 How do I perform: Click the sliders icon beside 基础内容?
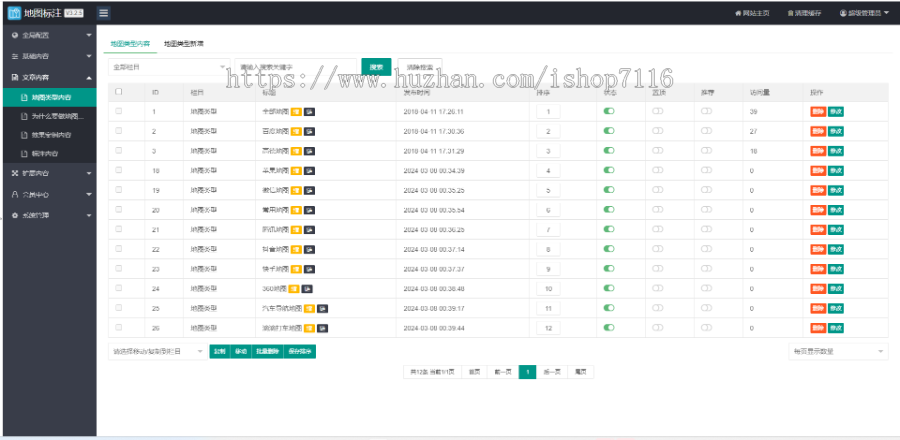[x=15, y=56]
